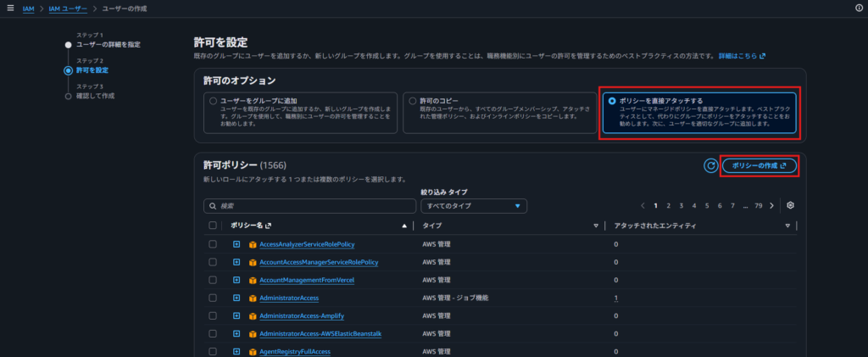Click the IAM breadcrumb link

28,8
